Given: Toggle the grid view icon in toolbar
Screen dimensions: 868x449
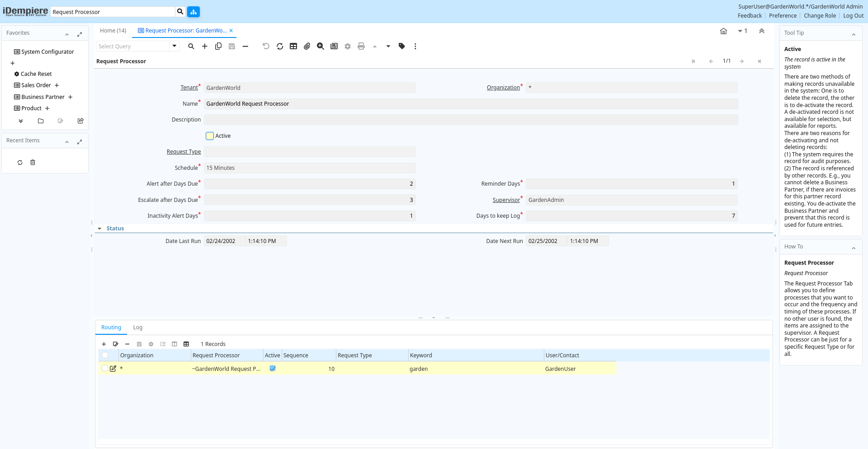Looking at the screenshot, I should coord(293,46).
